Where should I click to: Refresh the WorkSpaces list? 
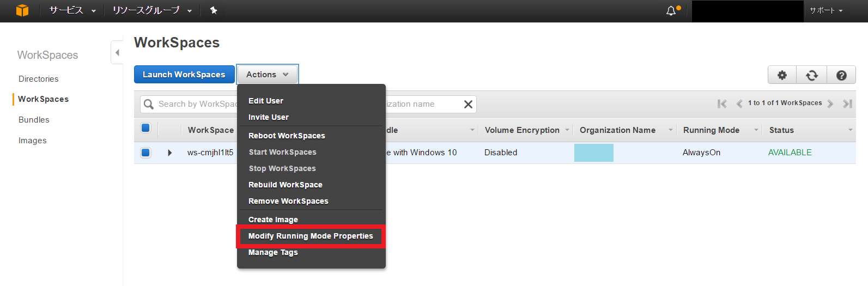coord(812,75)
